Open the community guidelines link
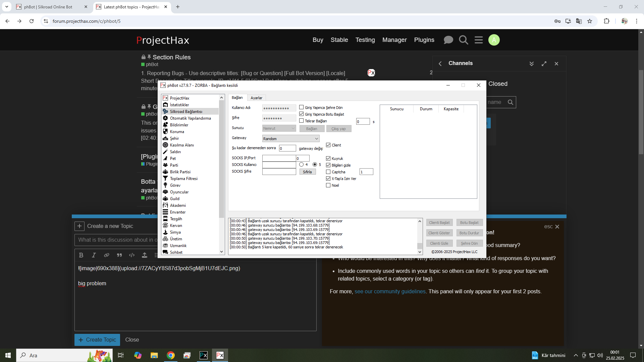644x362 pixels. click(390, 291)
